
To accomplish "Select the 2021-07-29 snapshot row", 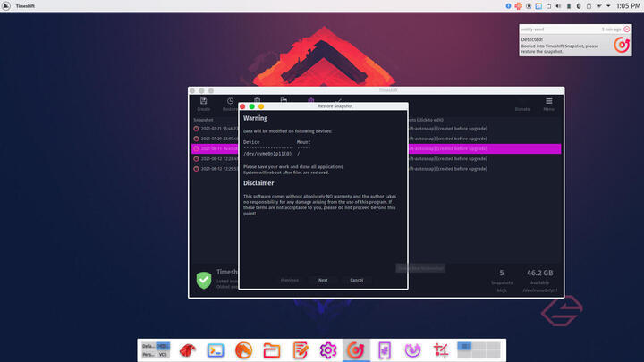I will [x=376, y=139].
